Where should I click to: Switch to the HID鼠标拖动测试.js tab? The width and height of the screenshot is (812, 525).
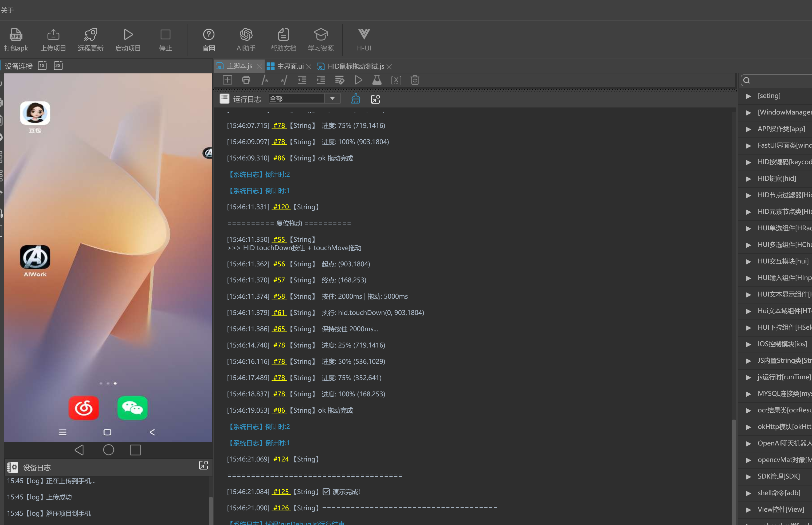click(x=356, y=66)
